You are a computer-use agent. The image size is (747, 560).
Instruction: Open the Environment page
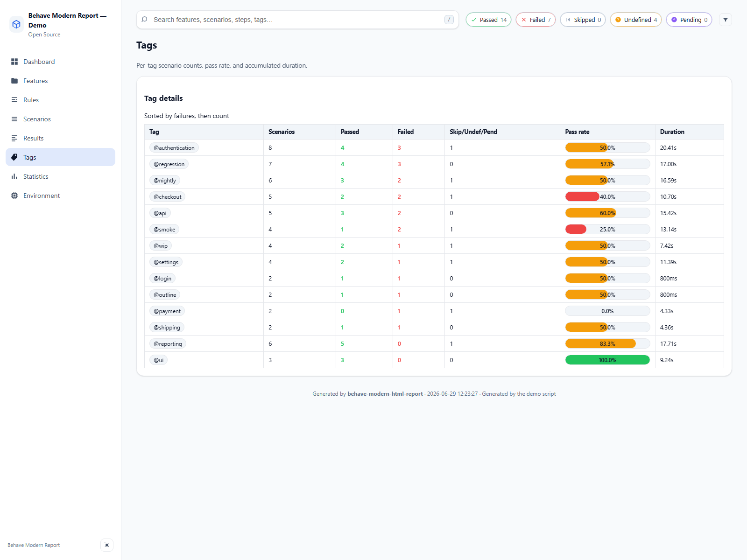pyautogui.click(x=60, y=196)
